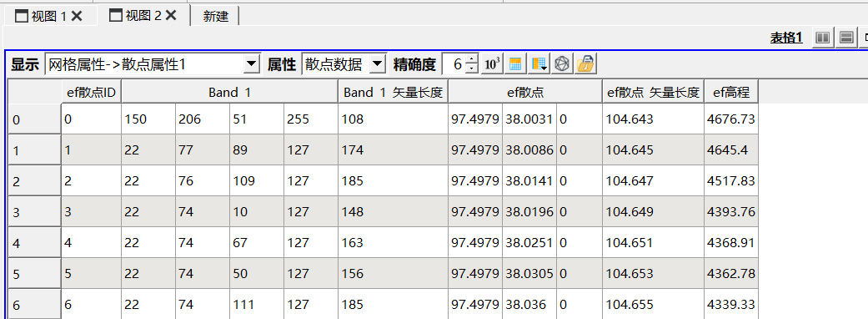Decrease precision with down stepper arrow
Image resolution: width=868 pixels, height=319 pixels.
(471, 69)
